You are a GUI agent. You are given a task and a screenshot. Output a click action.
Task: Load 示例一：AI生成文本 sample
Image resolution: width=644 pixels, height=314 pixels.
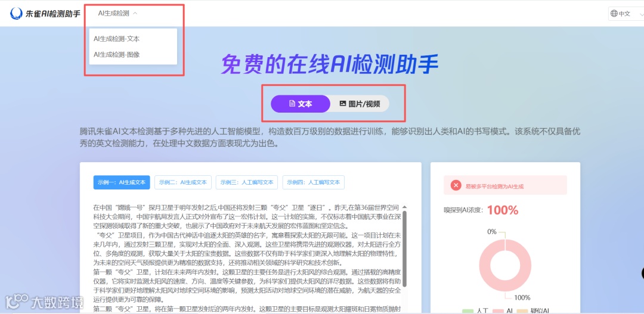[122, 182]
